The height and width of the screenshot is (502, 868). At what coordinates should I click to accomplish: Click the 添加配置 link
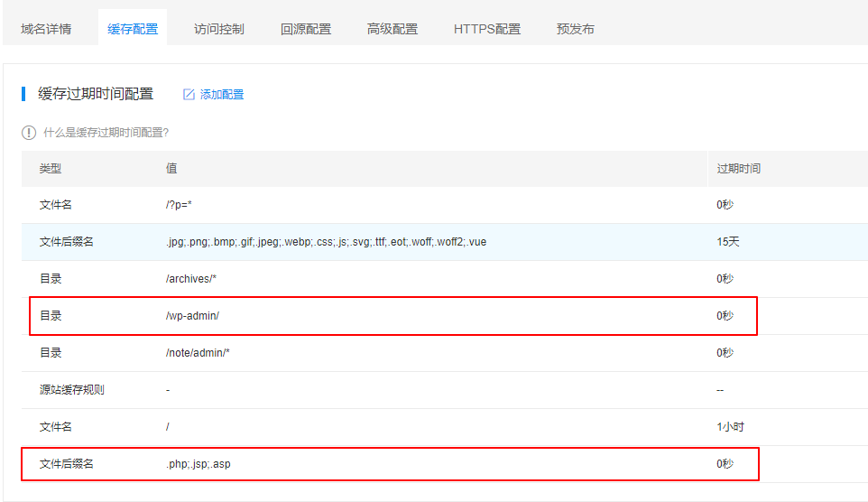pos(222,95)
